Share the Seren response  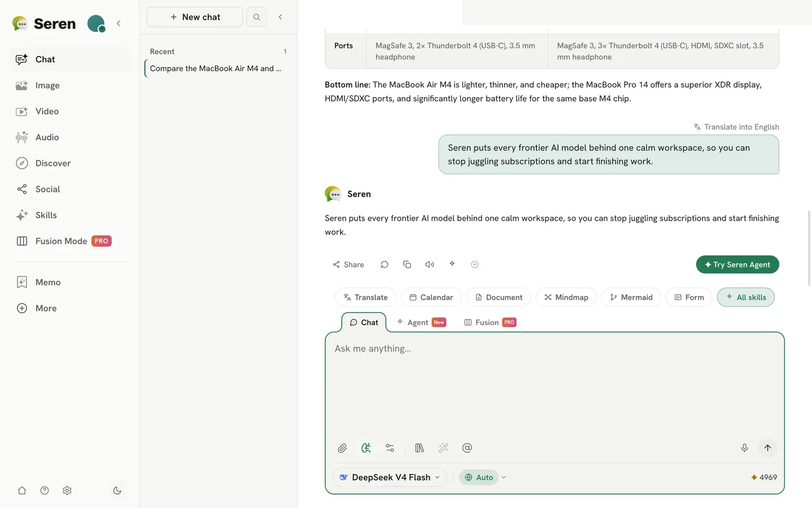(348, 265)
